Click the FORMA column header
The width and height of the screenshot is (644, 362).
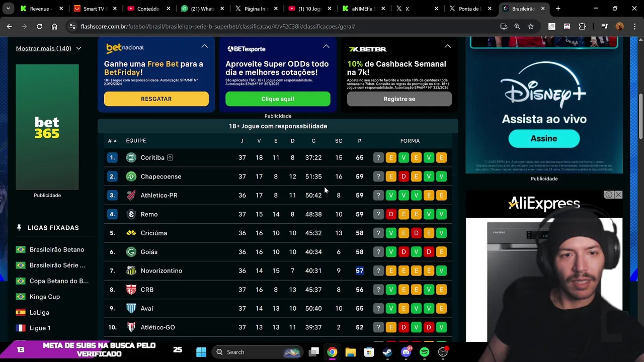pyautogui.click(x=410, y=141)
